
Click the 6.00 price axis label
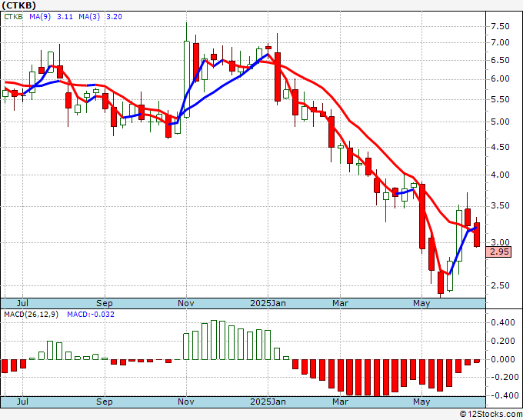(500, 79)
